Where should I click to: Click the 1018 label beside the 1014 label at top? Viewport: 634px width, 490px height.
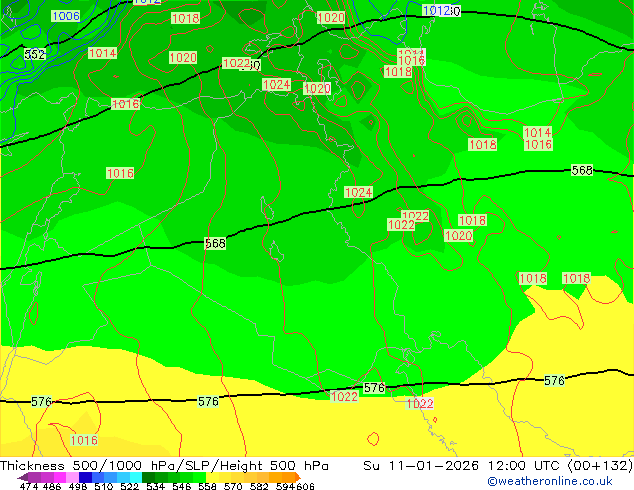point(186,18)
